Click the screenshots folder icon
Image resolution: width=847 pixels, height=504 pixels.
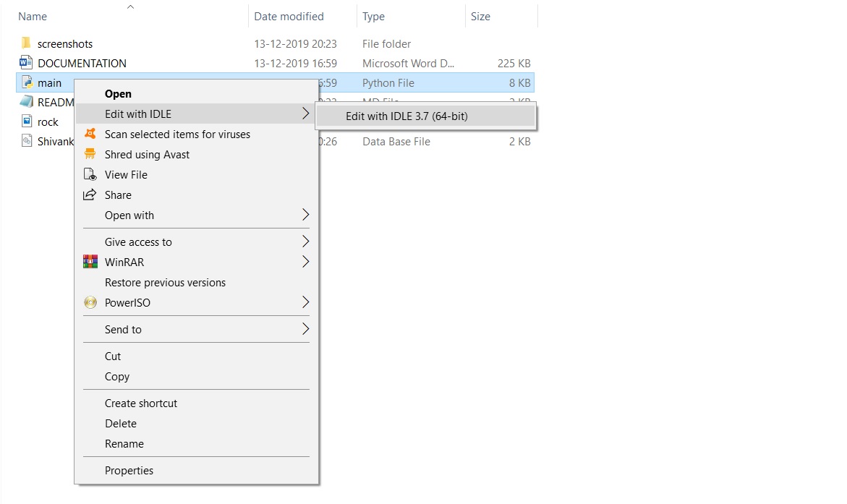(x=26, y=43)
